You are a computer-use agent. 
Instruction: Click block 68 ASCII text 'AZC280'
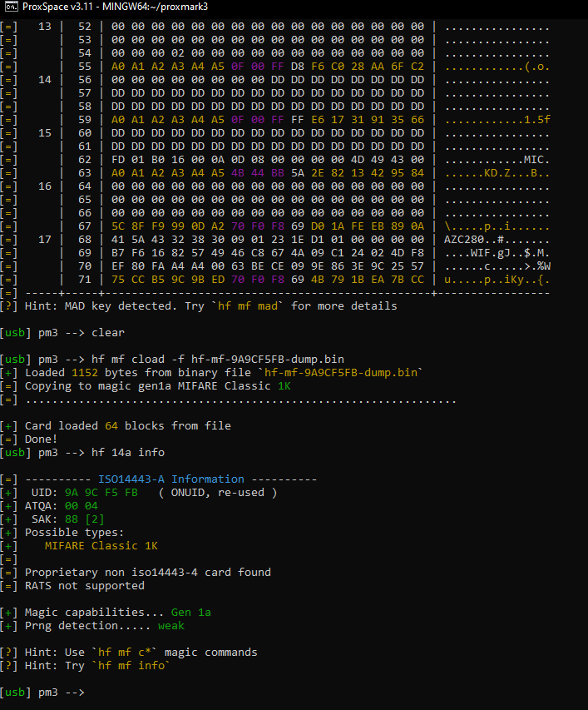[x=463, y=240]
